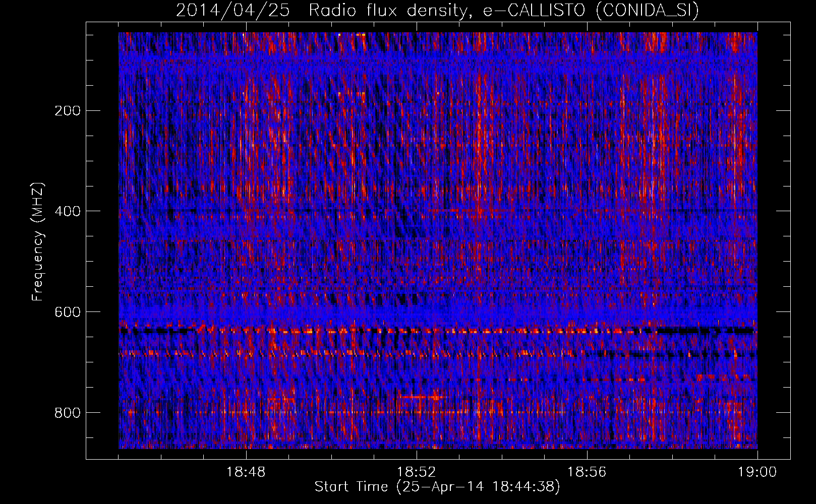Click the 19:00 time tick label
The width and height of the screenshot is (816, 504).
coord(757,472)
